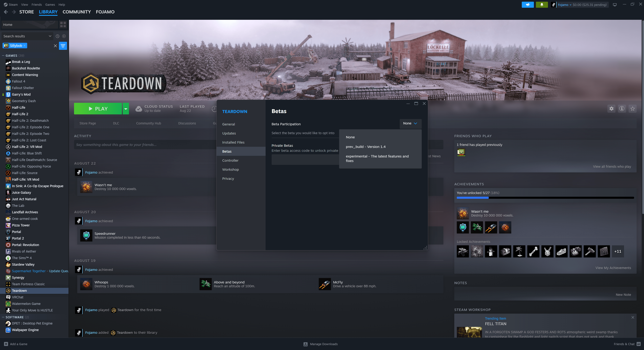Open the Above and beyond icon in Achievements panel
The height and width of the screenshot is (350, 644).
coord(477,227)
